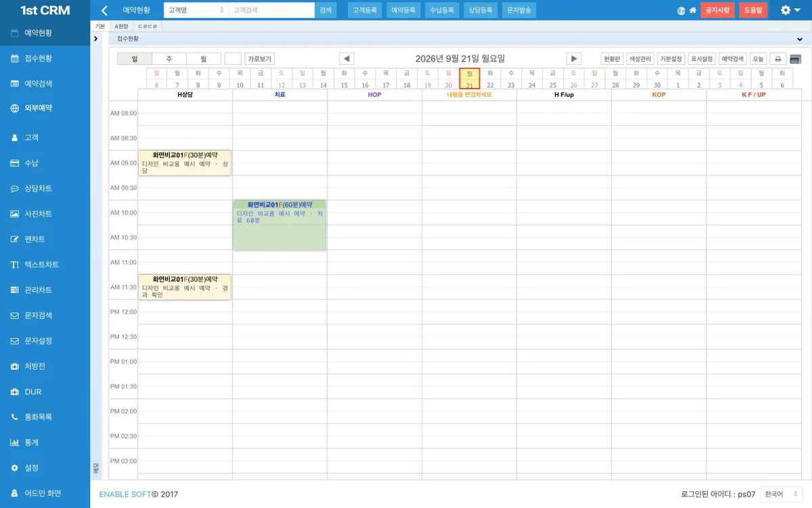Screen dimensions: 812x508
Task: Go to the next day arrow
Action: [574, 59]
